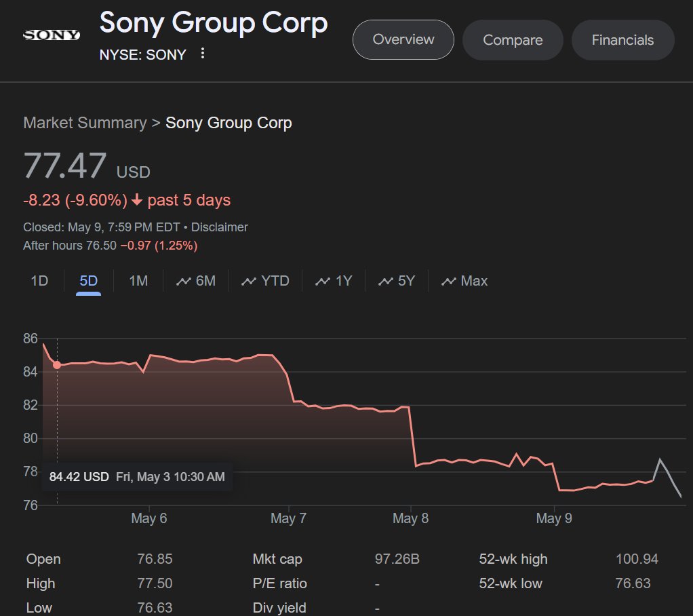This screenshot has width=693, height=616.
Task: Select the 5D time range
Action: pyautogui.click(x=88, y=281)
